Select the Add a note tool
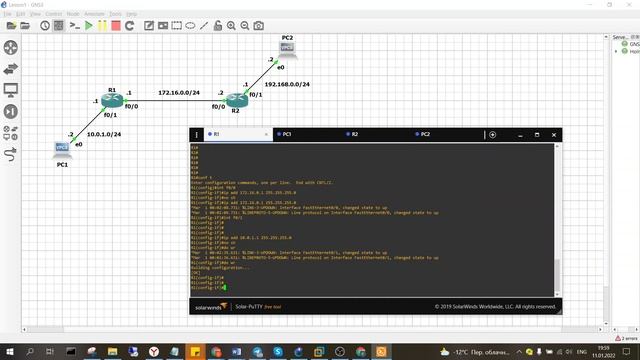Viewport: 640px width, 360px height. (x=149, y=26)
